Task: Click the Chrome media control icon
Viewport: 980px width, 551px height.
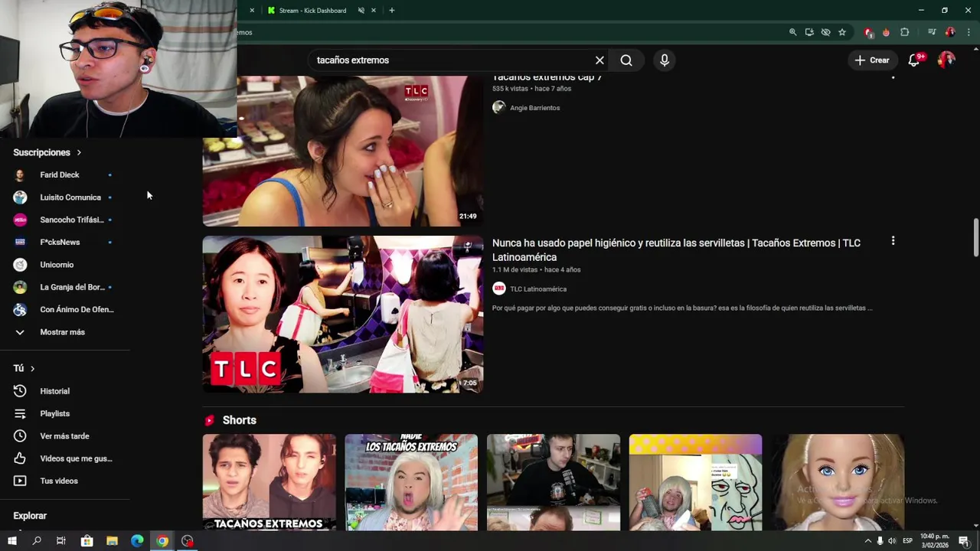Action: [x=932, y=32]
